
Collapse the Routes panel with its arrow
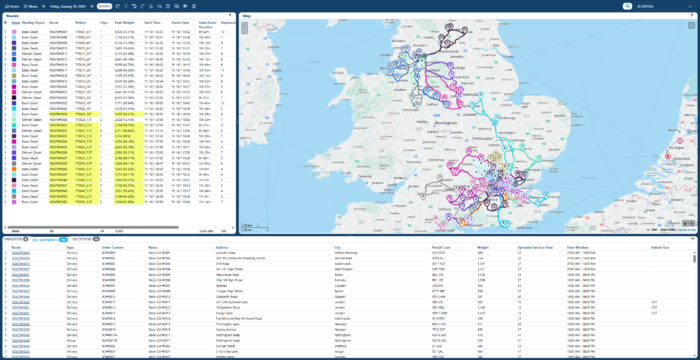coord(230,15)
